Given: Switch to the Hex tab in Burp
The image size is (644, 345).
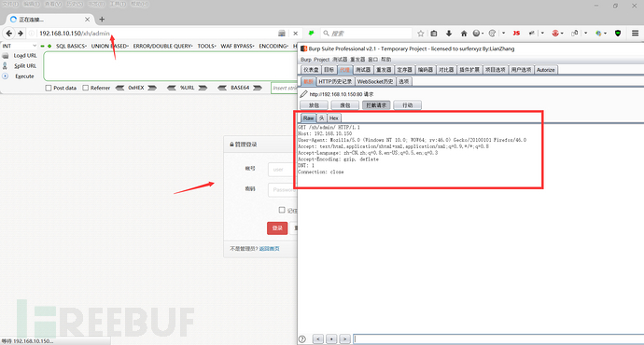Looking at the screenshot, I should (x=333, y=118).
